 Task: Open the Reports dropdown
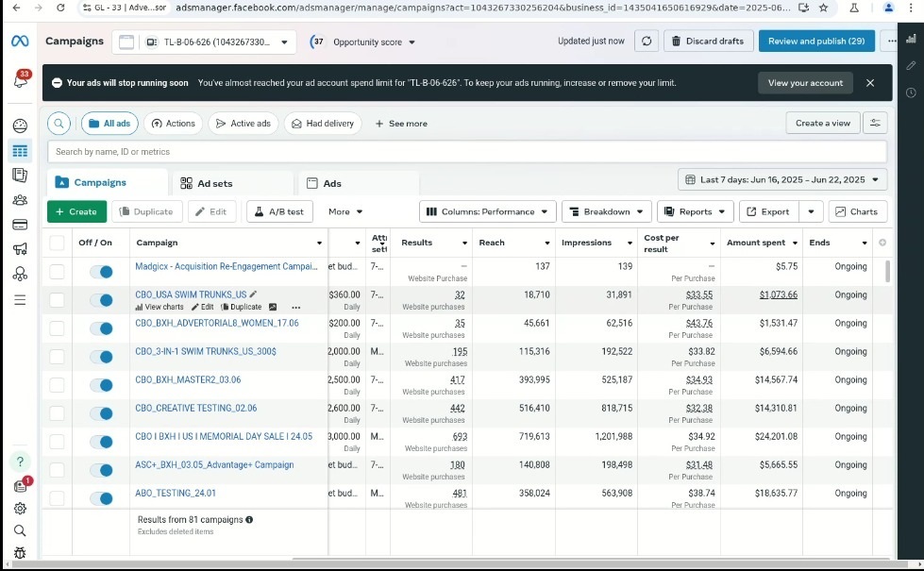[695, 211]
